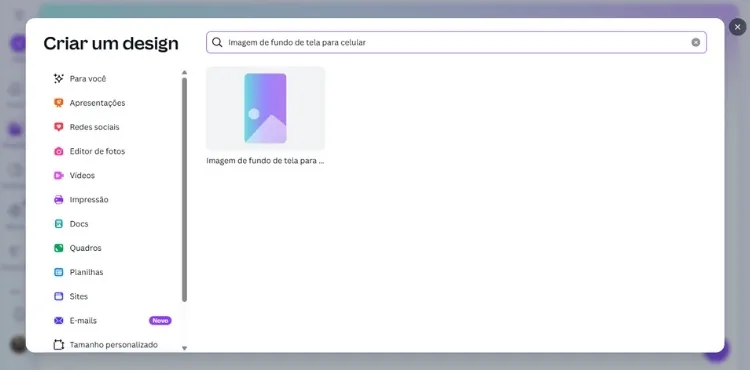The width and height of the screenshot is (750, 370).
Task: Close the Criar um design dialog
Action: click(737, 27)
